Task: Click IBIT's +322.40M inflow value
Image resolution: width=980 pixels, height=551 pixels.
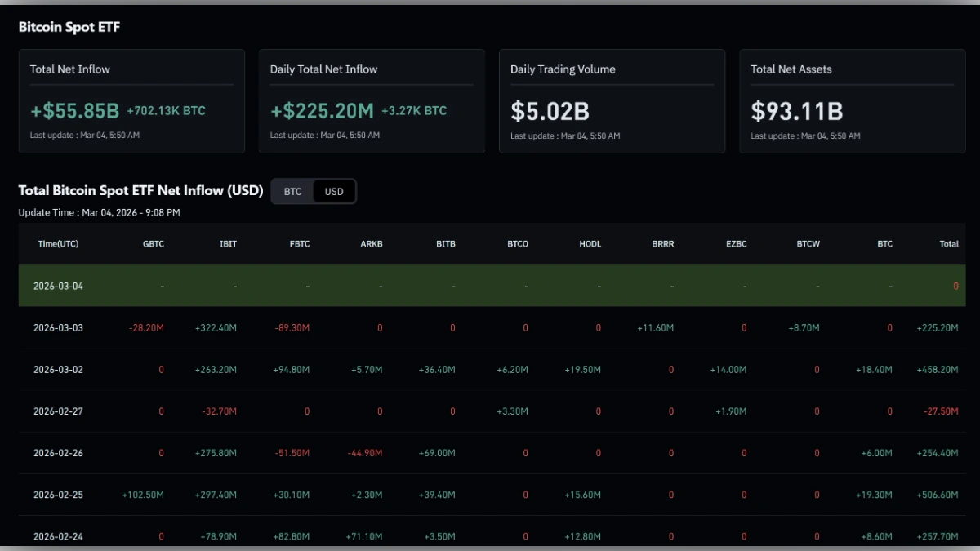Action: coord(216,327)
